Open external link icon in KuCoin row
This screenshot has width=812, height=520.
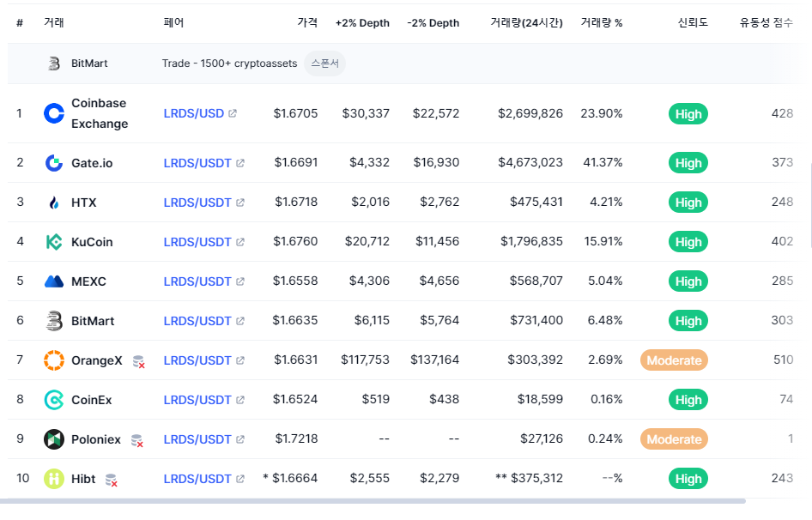[240, 242]
